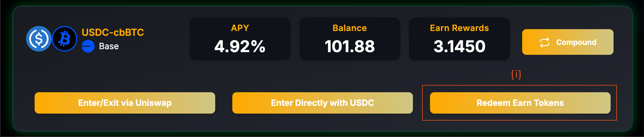644x137 pixels.
Task: Select the 4.92% APY value
Action: (x=240, y=47)
